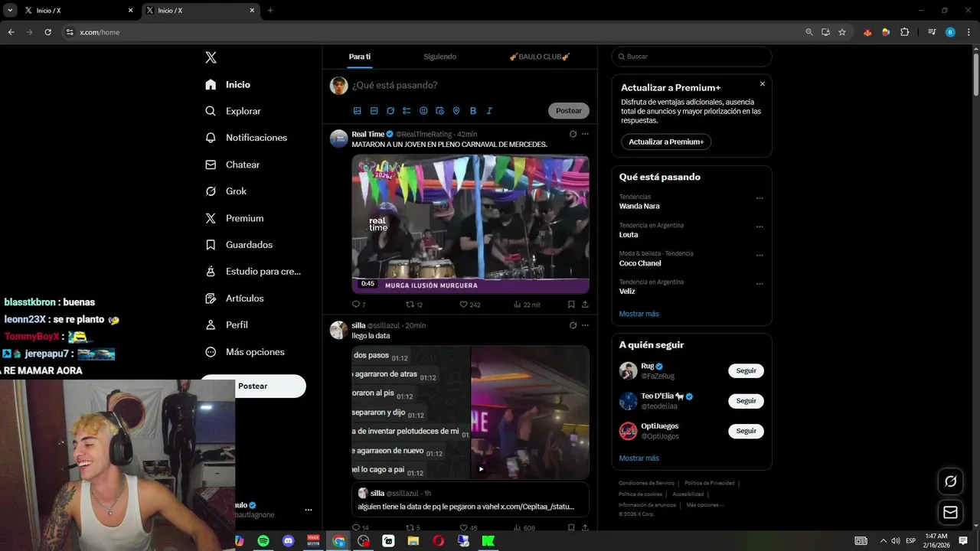Open the quoted silla post
The height and width of the screenshot is (551, 980).
tap(470, 499)
